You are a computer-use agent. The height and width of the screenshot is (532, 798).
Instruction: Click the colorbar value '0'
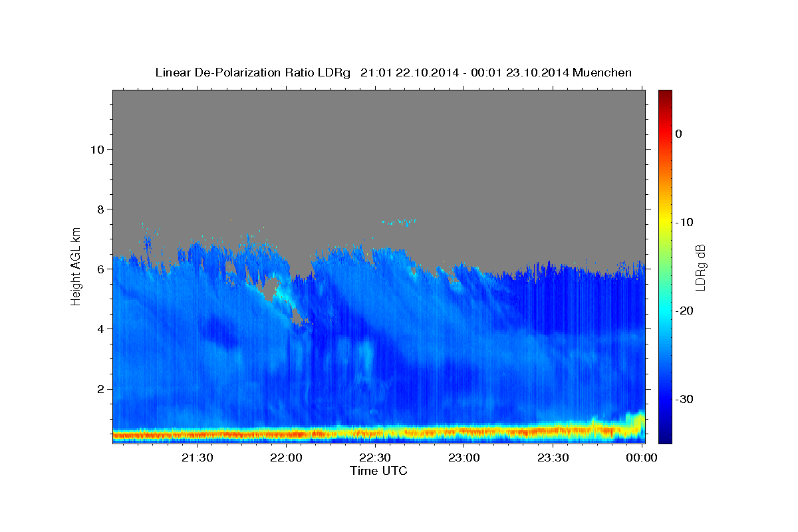[x=678, y=134]
